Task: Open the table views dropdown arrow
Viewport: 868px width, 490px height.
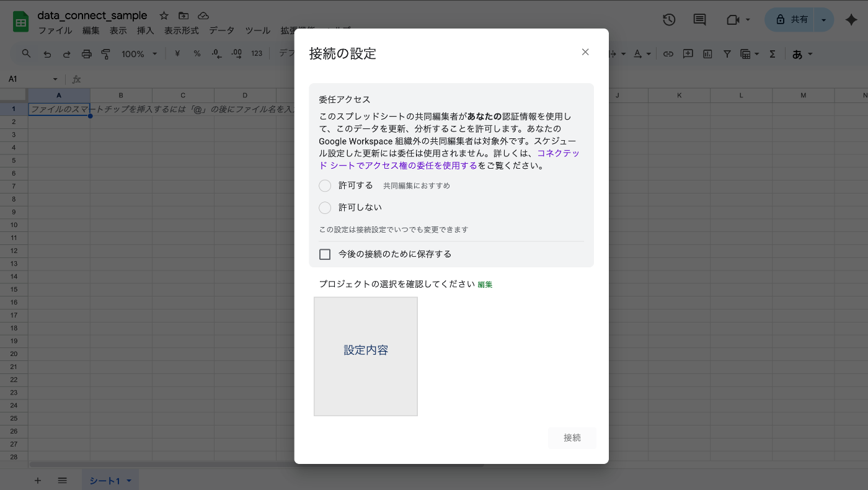Action: click(x=756, y=54)
